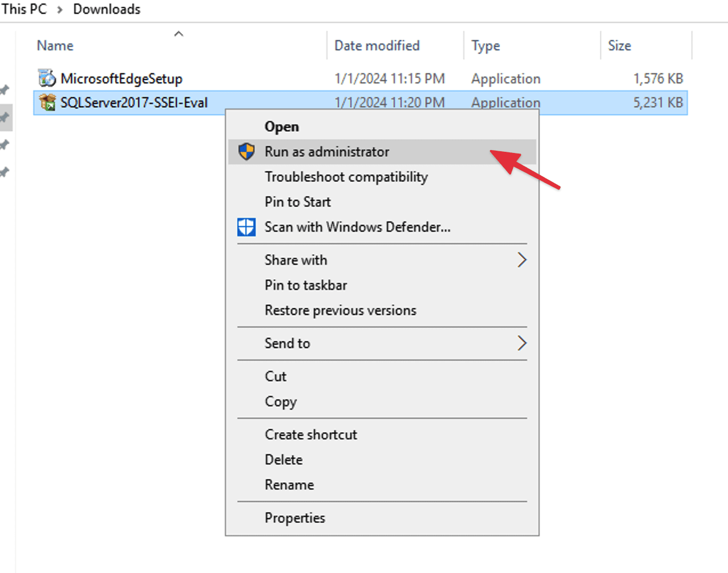Viewport: 728px width, 573px height.
Task: Click the UAC shield icon
Action: tap(246, 152)
